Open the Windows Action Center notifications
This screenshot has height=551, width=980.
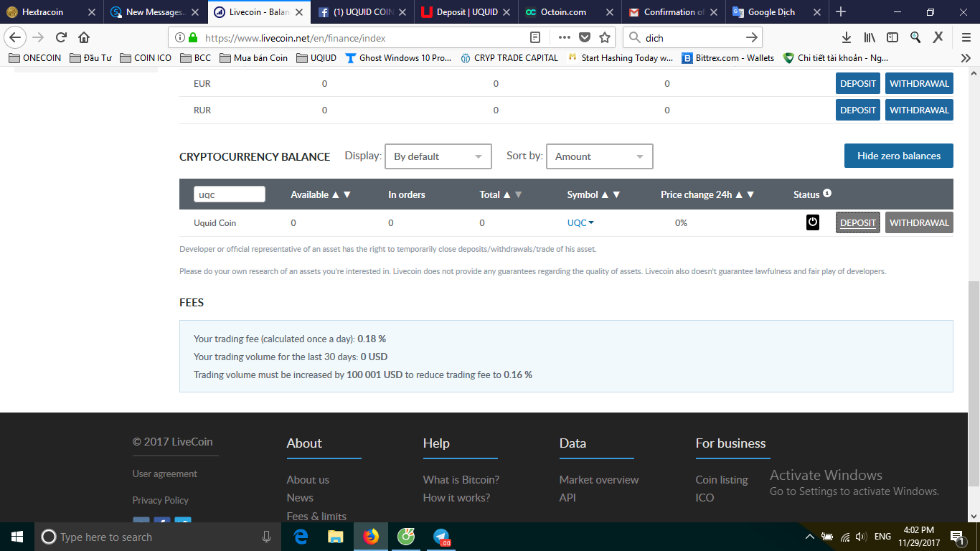[x=956, y=537]
